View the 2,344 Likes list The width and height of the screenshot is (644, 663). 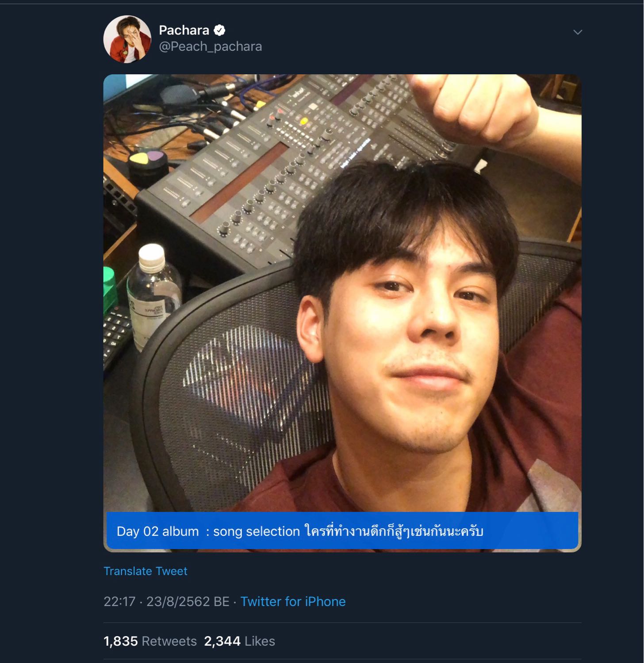pyautogui.click(x=239, y=641)
